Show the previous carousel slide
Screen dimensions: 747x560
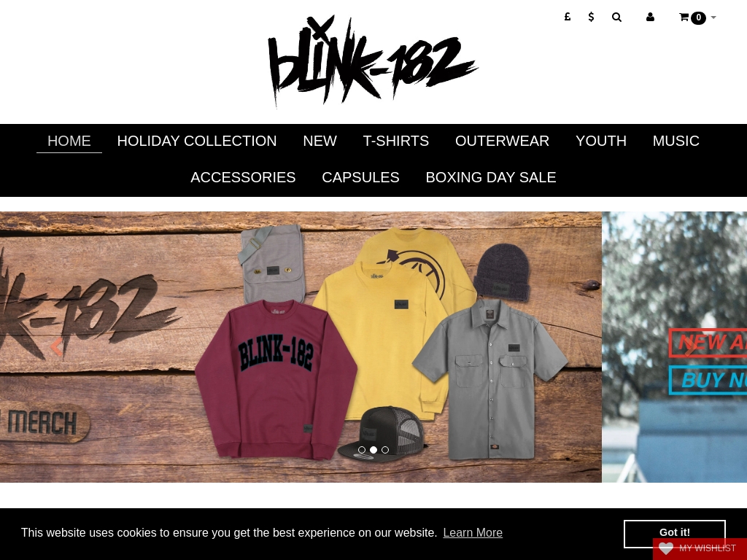pos(56,346)
